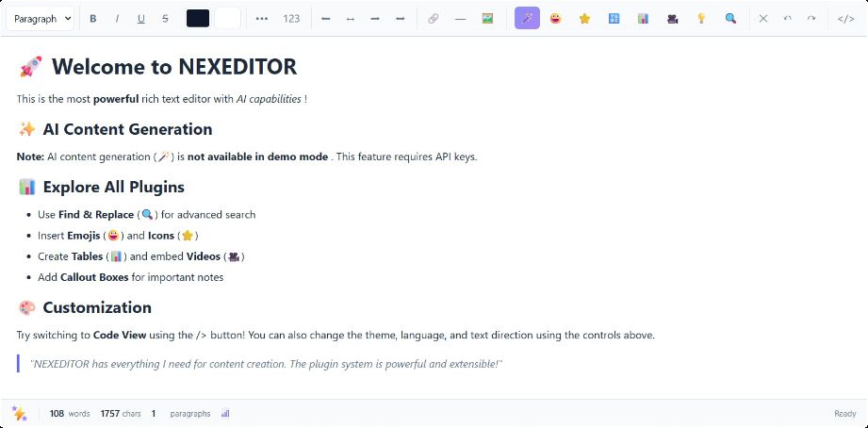The height and width of the screenshot is (428, 868).
Task: Click the Explore All Plugins heading
Action: (101, 188)
